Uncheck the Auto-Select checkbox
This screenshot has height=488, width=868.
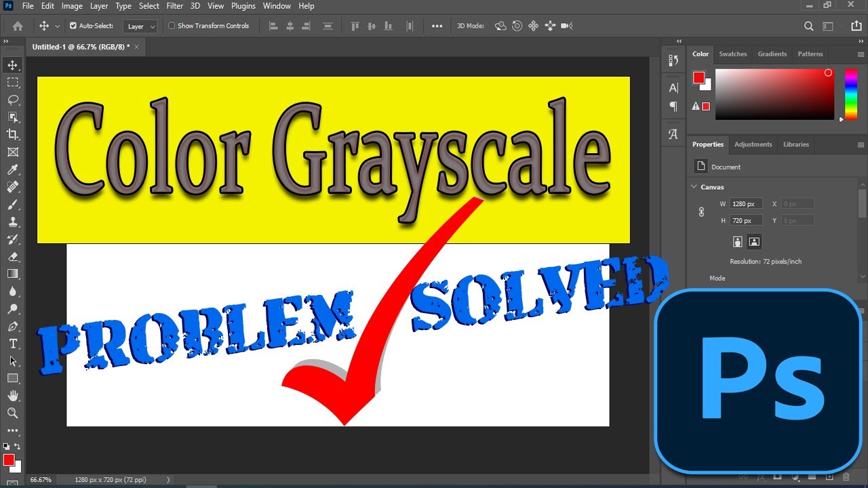73,26
